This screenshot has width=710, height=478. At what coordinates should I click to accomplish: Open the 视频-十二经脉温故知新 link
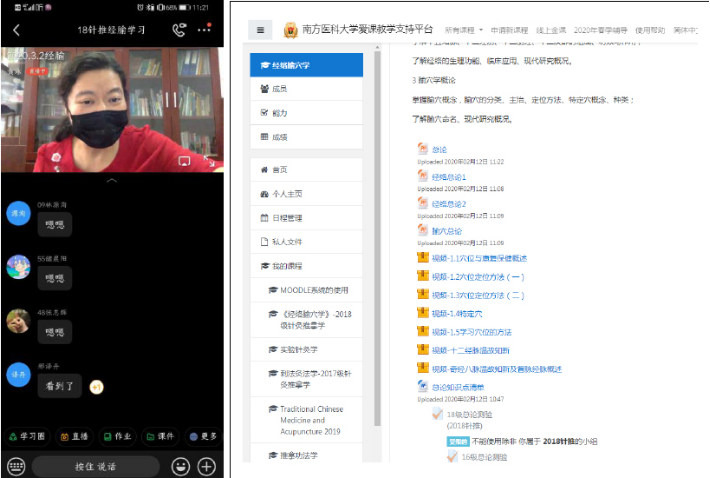[x=470, y=350]
